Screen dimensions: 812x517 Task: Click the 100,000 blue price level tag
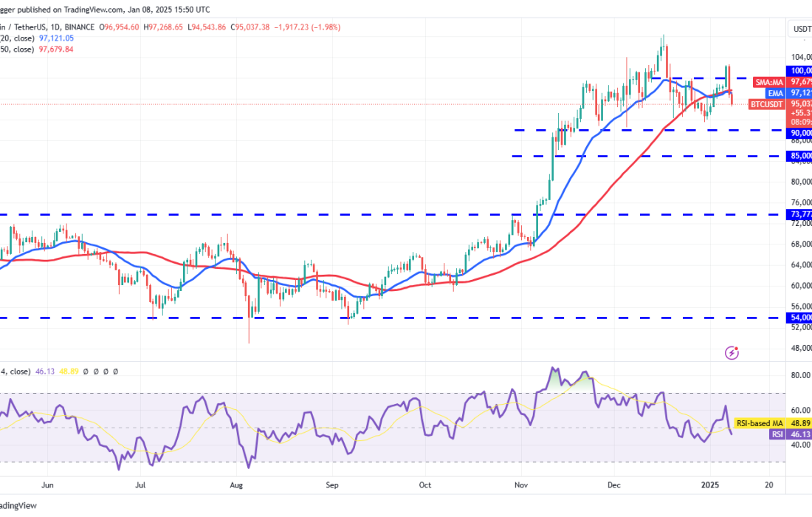coord(800,70)
